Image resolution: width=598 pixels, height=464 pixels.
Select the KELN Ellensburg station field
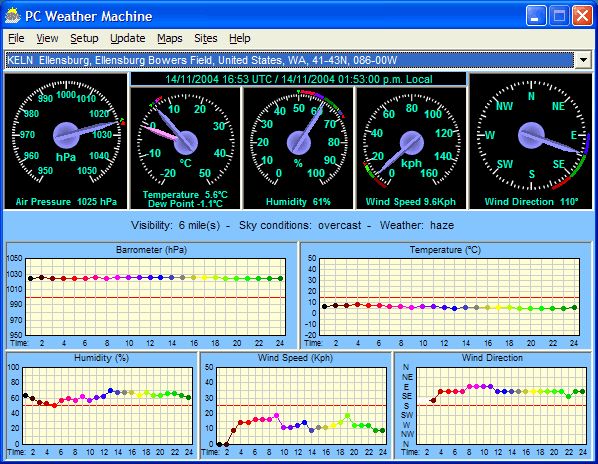289,60
